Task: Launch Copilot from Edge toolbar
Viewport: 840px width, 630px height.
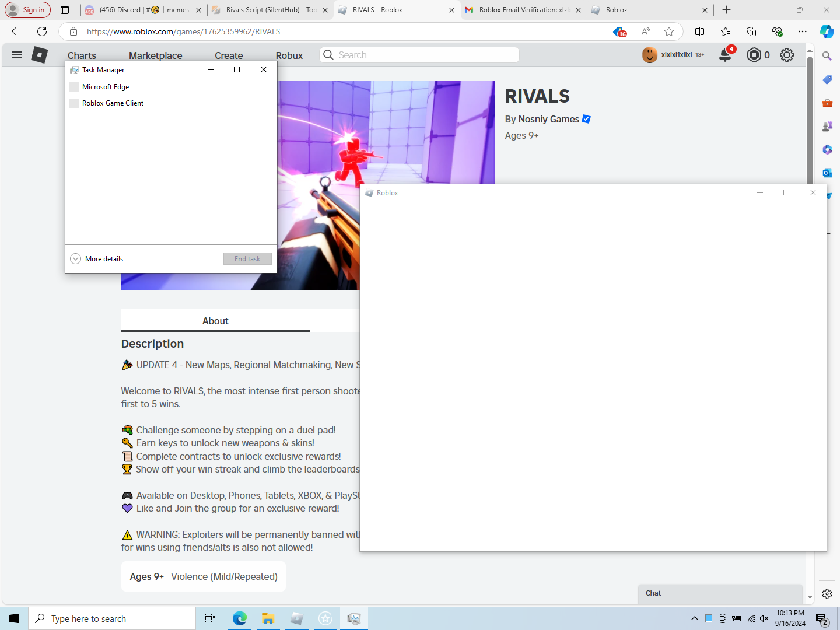Action: coord(827,32)
